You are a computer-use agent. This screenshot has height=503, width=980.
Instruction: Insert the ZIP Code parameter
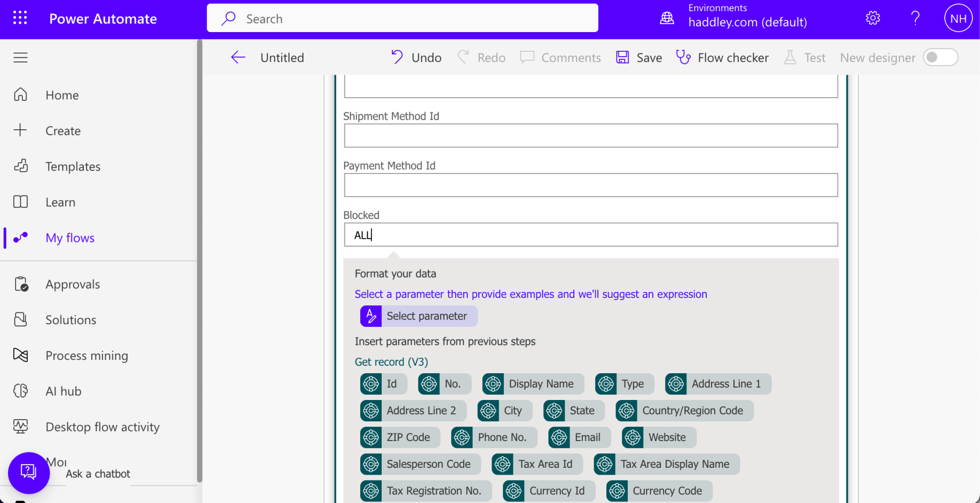coord(400,437)
